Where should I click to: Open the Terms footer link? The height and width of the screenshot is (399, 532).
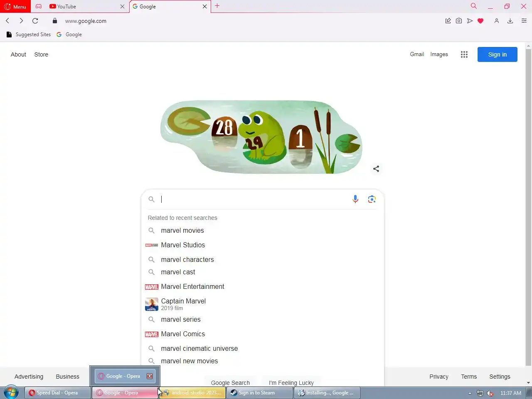(469, 377)
